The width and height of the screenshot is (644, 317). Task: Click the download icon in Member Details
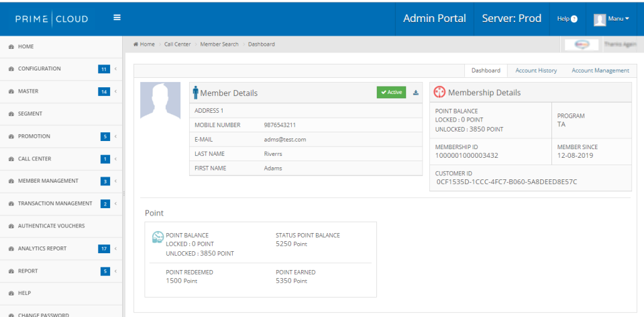pos(416,93)
